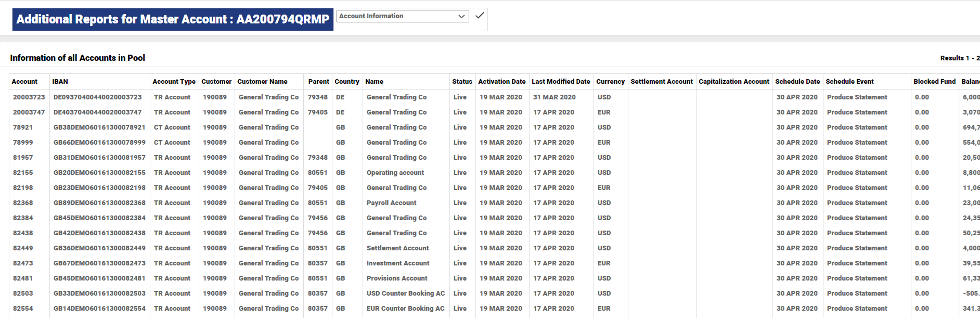Select account number 20003723 row

tap(29, 97)
